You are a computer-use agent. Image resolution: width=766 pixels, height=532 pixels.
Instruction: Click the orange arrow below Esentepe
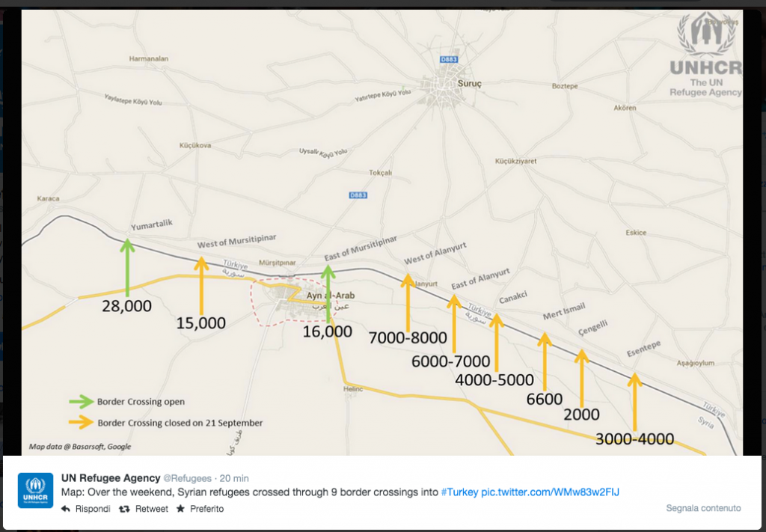pyautogui.click(x=634, y=402)
